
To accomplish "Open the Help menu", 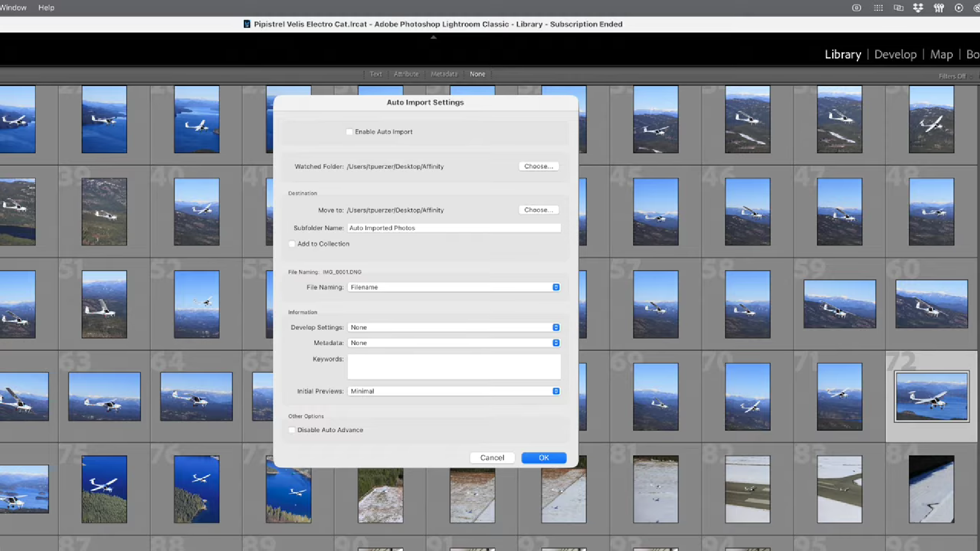I will (46, 8).
